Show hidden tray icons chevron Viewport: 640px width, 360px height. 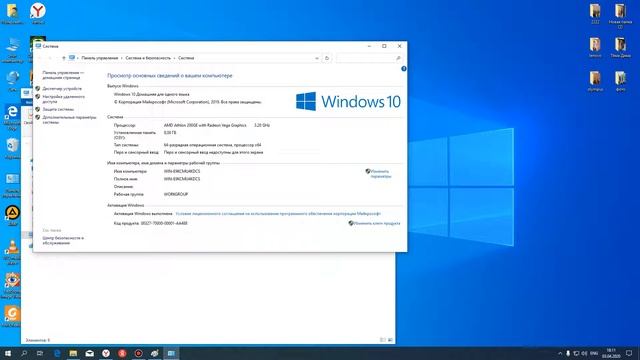[560, 353]
